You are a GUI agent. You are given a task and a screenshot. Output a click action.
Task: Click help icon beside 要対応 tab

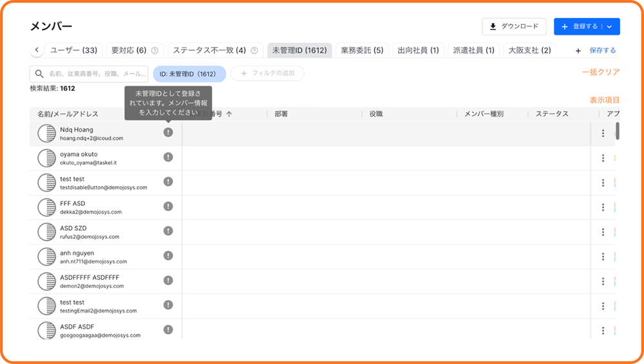click(155, 50)
